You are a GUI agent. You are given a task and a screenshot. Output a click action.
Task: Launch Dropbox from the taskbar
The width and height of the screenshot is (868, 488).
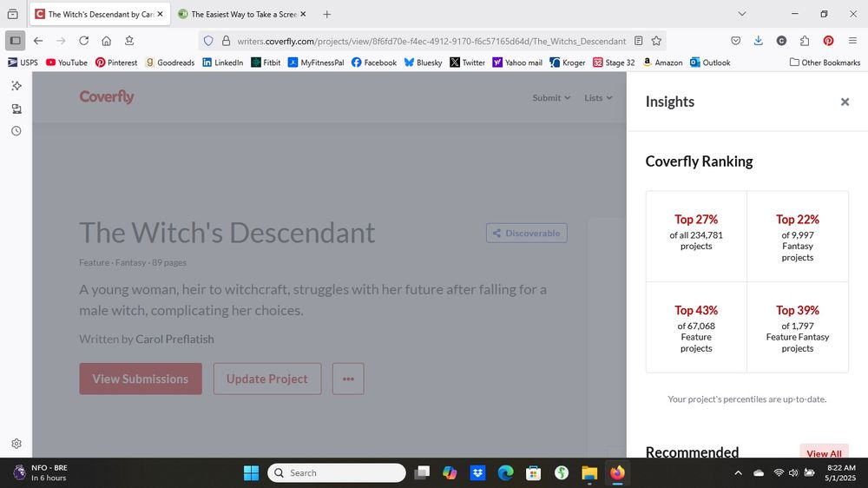click(x=477, y=473)
